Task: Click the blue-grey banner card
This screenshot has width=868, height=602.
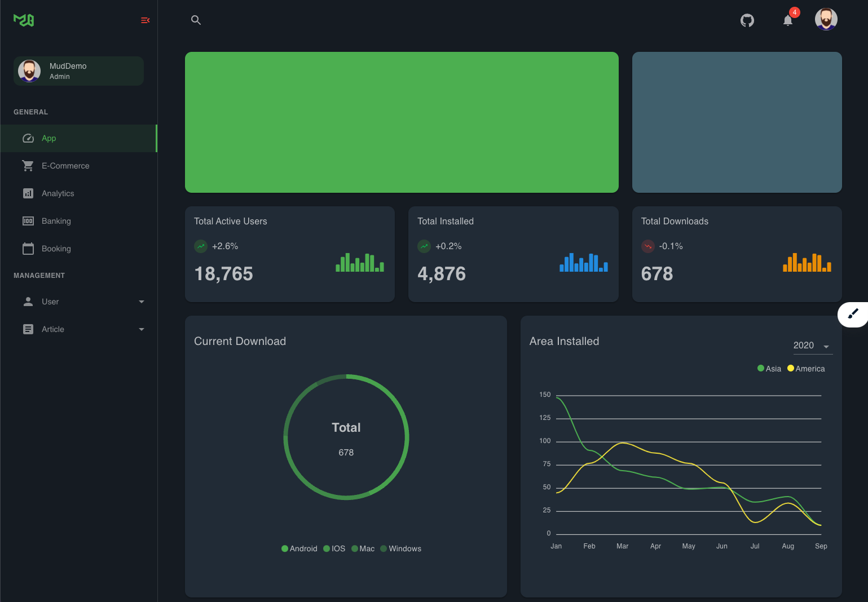Action: pyautogui.click(x=737, y=122)
